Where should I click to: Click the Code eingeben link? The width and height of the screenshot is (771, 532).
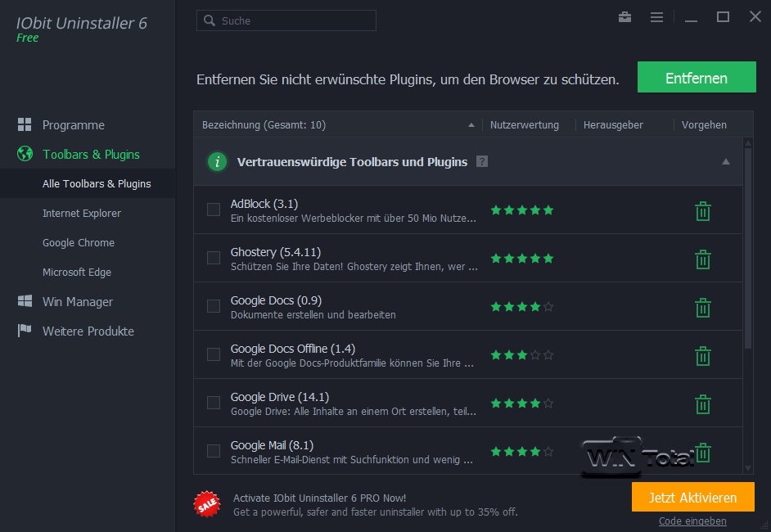(692, 521)
